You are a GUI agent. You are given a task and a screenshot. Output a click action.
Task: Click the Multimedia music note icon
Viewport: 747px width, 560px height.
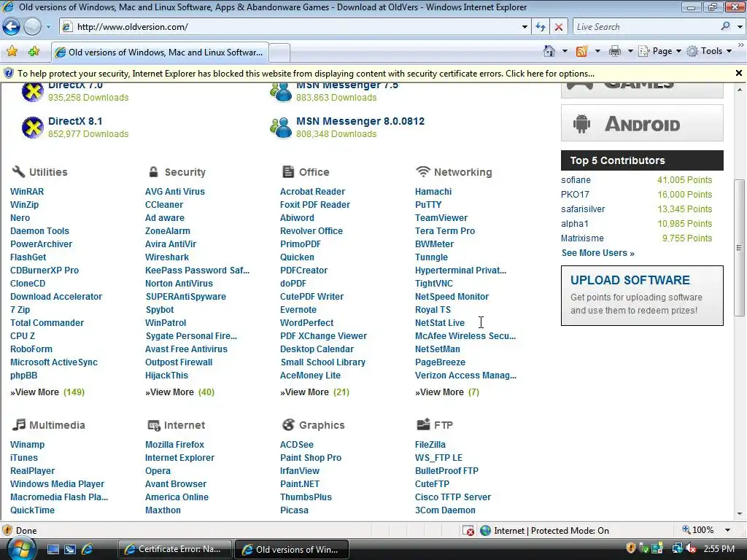coord(18,424)
